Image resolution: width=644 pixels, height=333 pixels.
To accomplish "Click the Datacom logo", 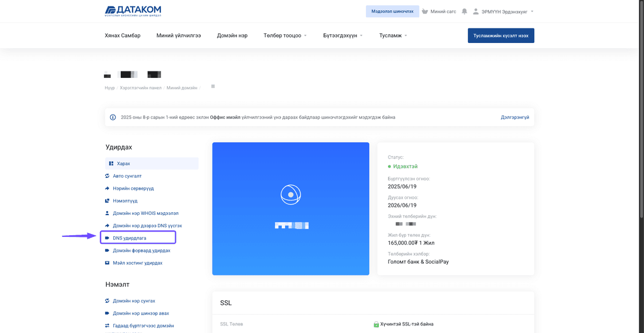I will tap(133, 11).
